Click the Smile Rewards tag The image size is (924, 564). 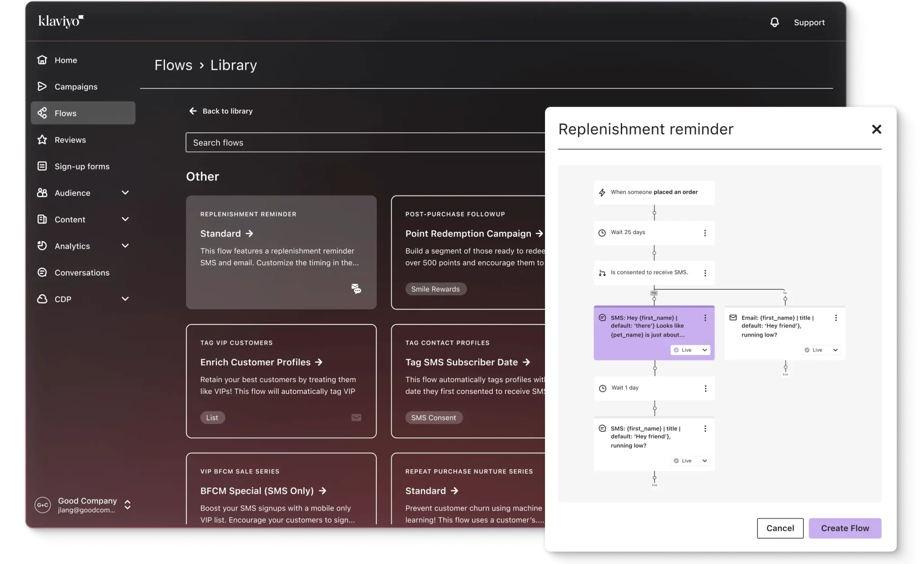click(435, 289)
